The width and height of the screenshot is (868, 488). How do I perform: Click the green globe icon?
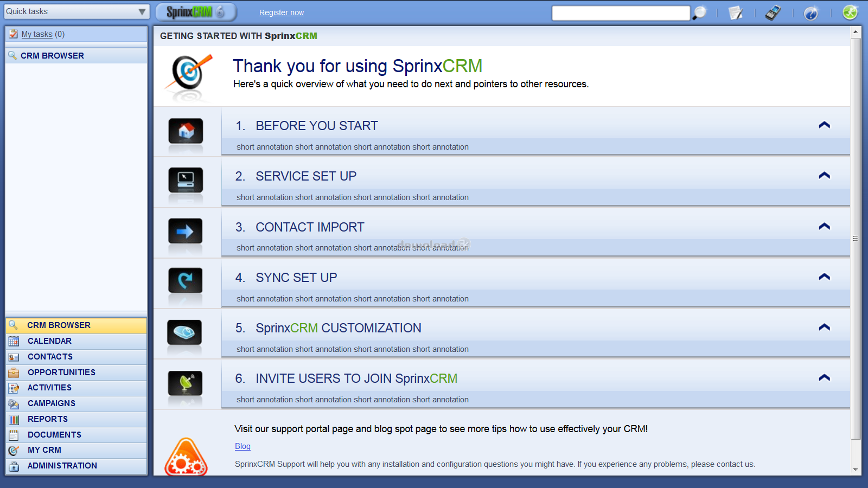coord(850,12)
